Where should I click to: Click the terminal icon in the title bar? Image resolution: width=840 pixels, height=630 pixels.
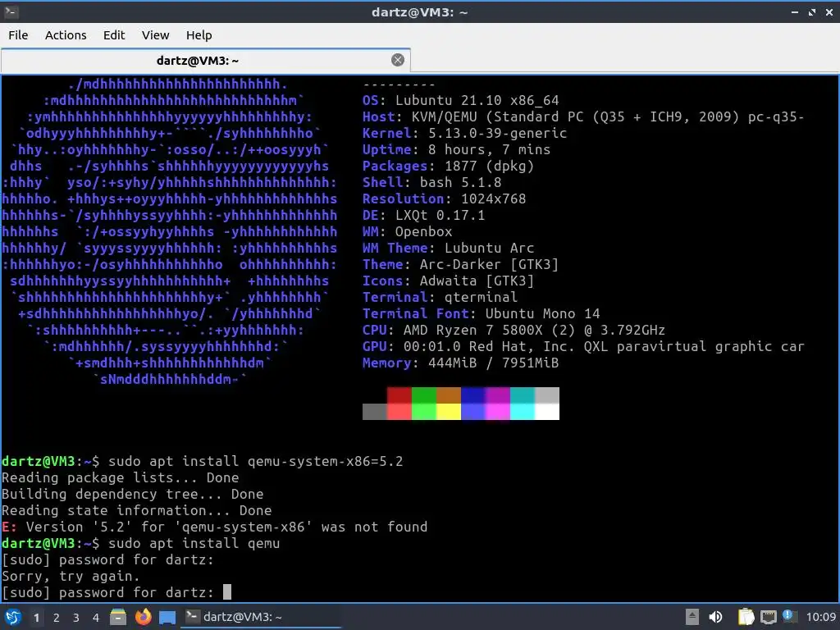[x=11, y=11]
